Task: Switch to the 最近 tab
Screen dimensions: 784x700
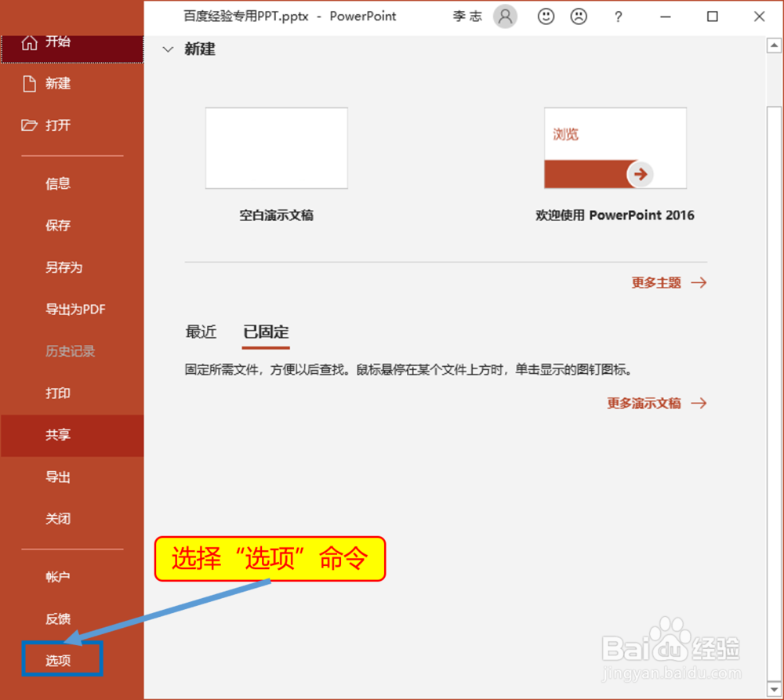Action: [x=201, y=332]
